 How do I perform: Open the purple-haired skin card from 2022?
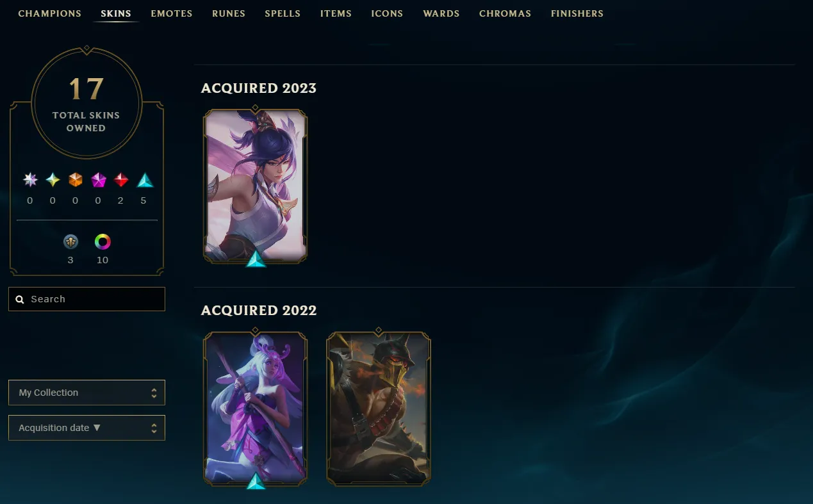click(255, 408)
